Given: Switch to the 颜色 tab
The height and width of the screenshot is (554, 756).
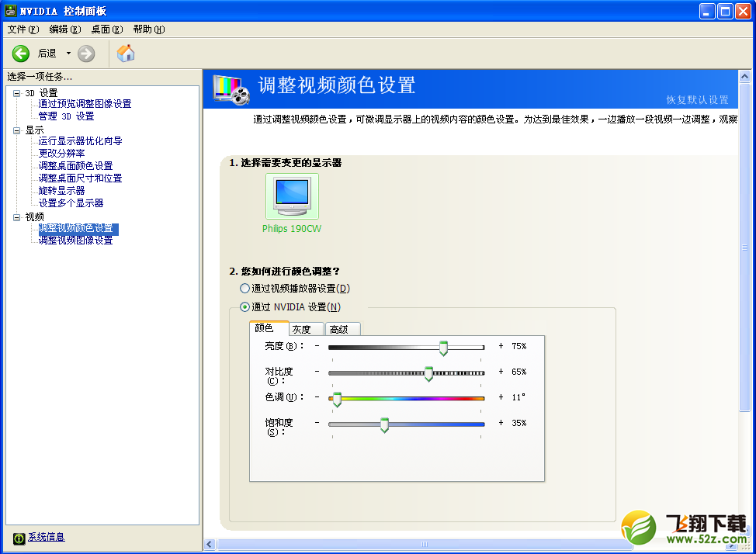Looking at the screenshot, I should point(269,328).
